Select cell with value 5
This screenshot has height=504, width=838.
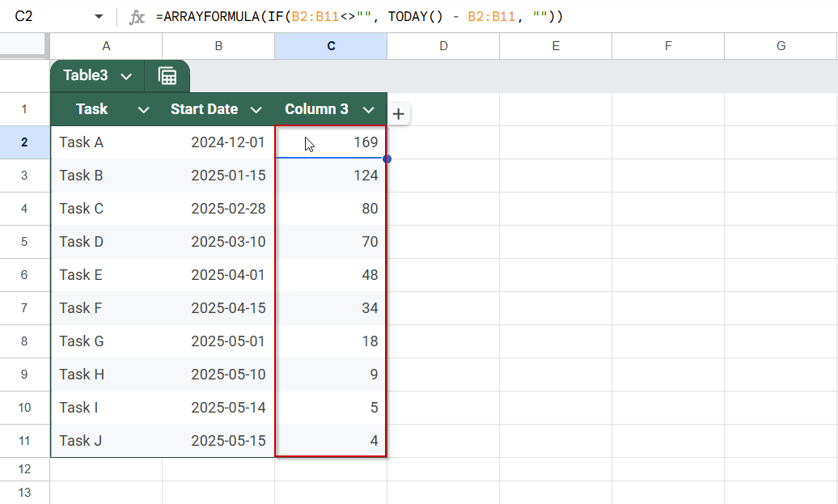pos(331,407)
